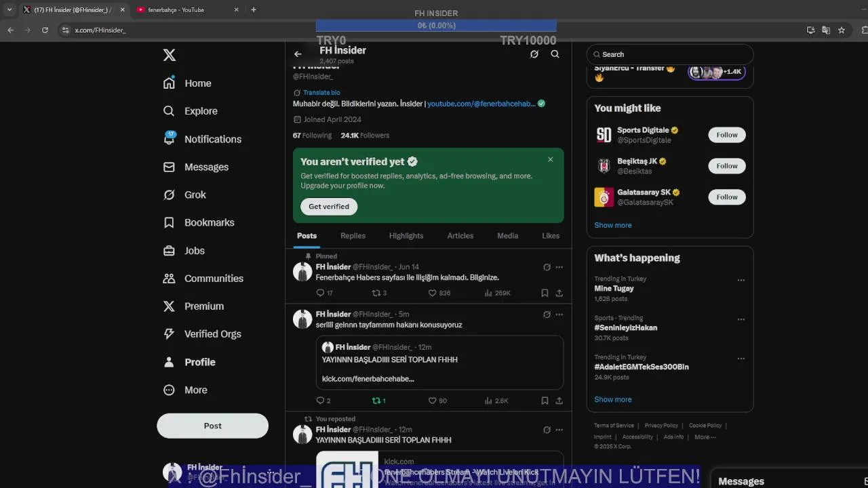The image size is (868, 488).
Task: Select the Posts tab
Action: coord(307,236)
